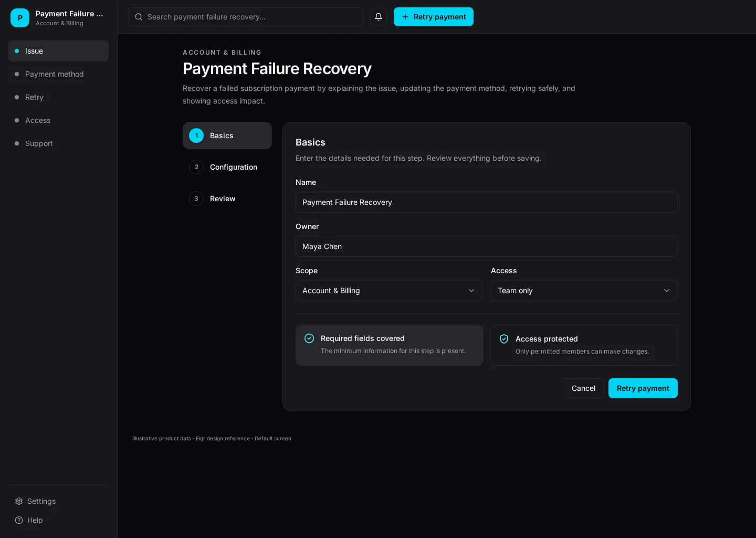The width and height of the screenshot is (756, 538).
Task: Click the Cancel button
Action: pos(583,388)
